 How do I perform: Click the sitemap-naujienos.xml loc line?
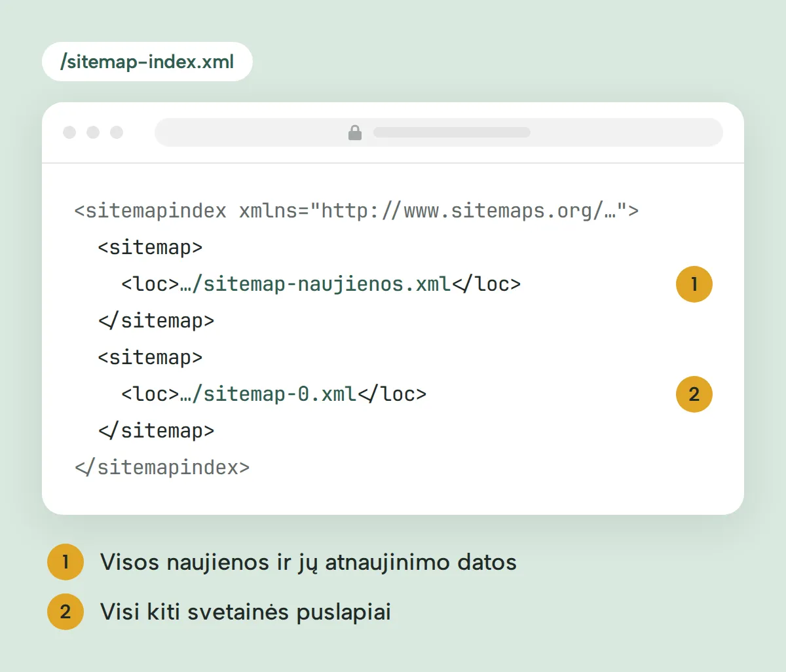(x=321, y=284)
